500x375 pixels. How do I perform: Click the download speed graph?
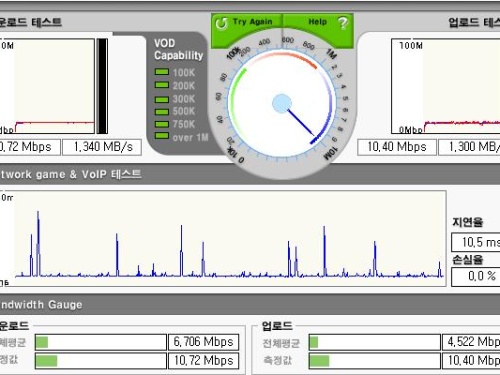47,86
